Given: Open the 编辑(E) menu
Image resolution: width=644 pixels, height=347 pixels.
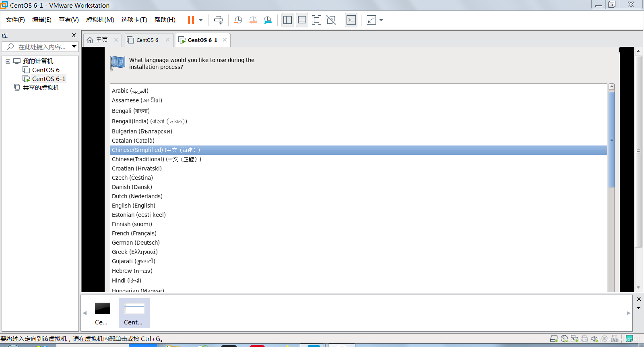Looking at the screenshot, I should 42,20.
